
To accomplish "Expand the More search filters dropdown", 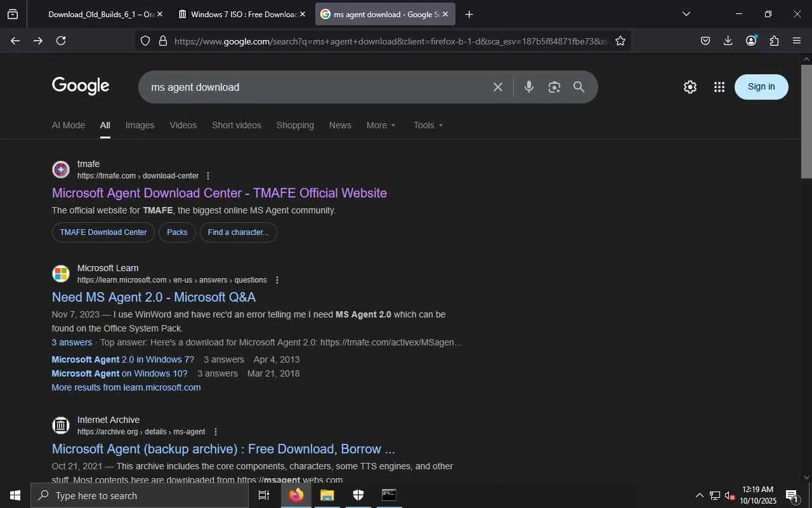I will click(x=381, y=125).
